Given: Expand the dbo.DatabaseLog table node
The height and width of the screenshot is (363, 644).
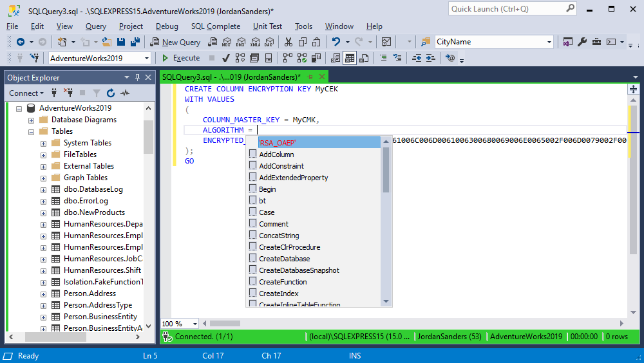Looking at the screenshot, I should pyautogui.click(x=43, y=190).
